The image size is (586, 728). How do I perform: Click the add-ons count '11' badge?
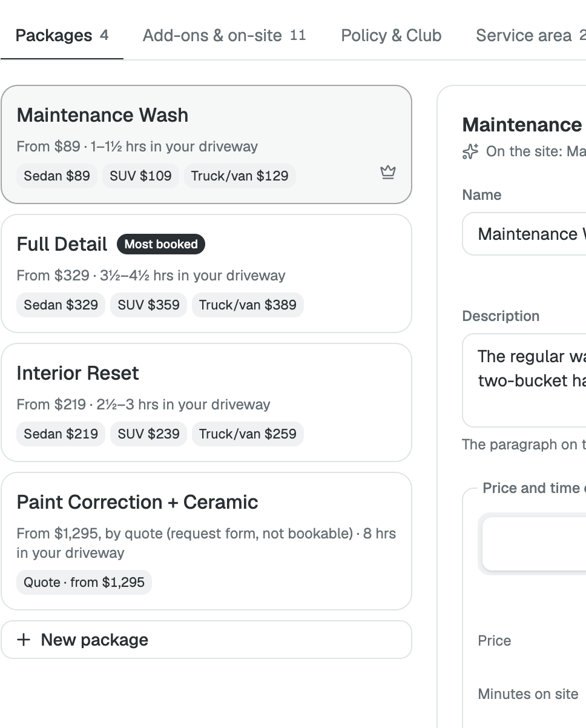click(x=298, y=35)
